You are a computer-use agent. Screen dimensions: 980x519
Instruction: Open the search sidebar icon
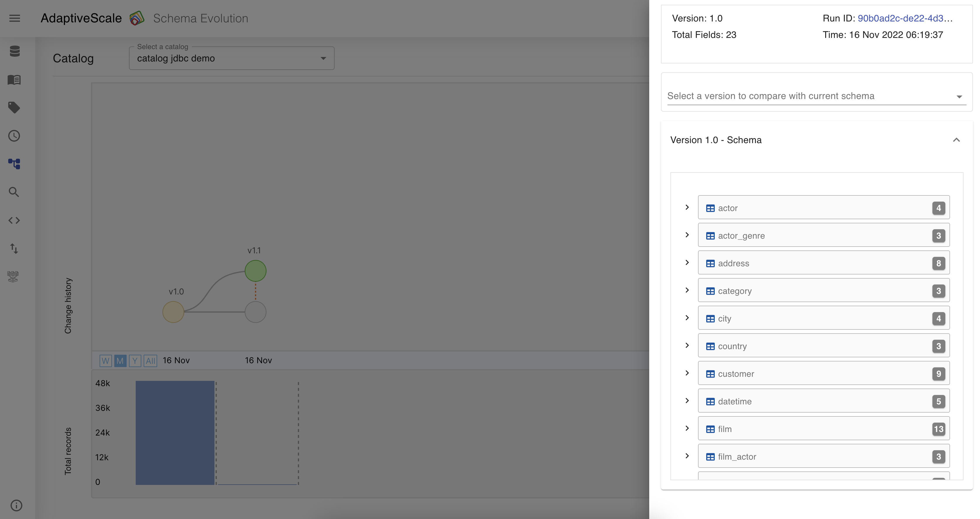tap(14, 192)
